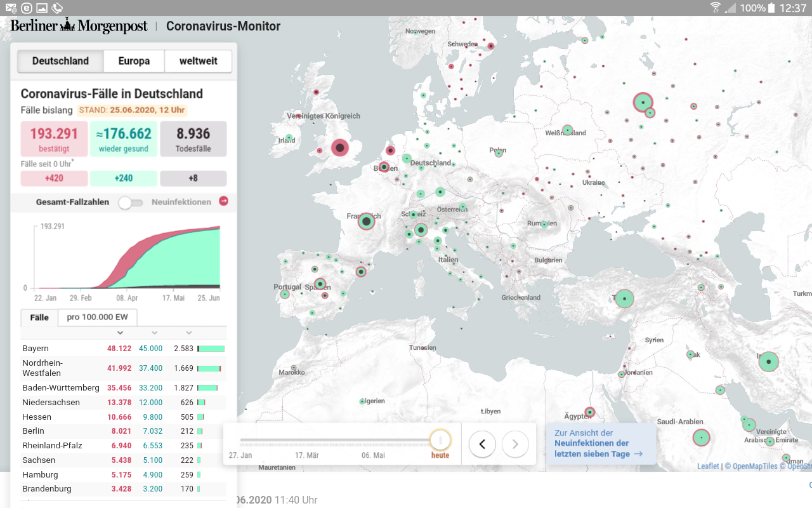Click the 17. Mär timeline label

[307, 455]
